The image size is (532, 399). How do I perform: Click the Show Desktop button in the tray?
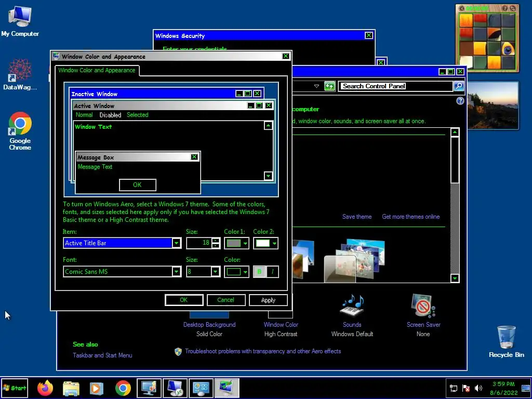(x=526, y=388)
